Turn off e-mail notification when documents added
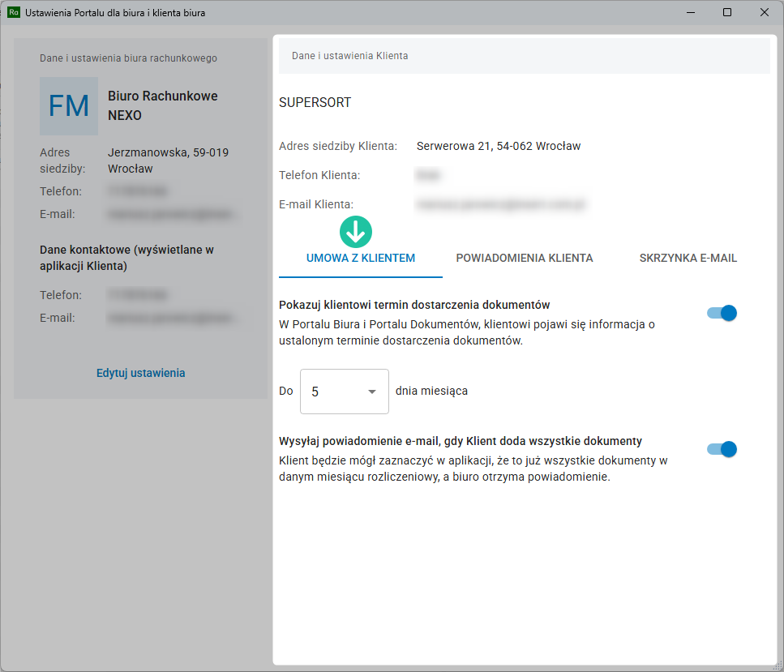Viewport: 784px width, 672px height. point(722,449)
